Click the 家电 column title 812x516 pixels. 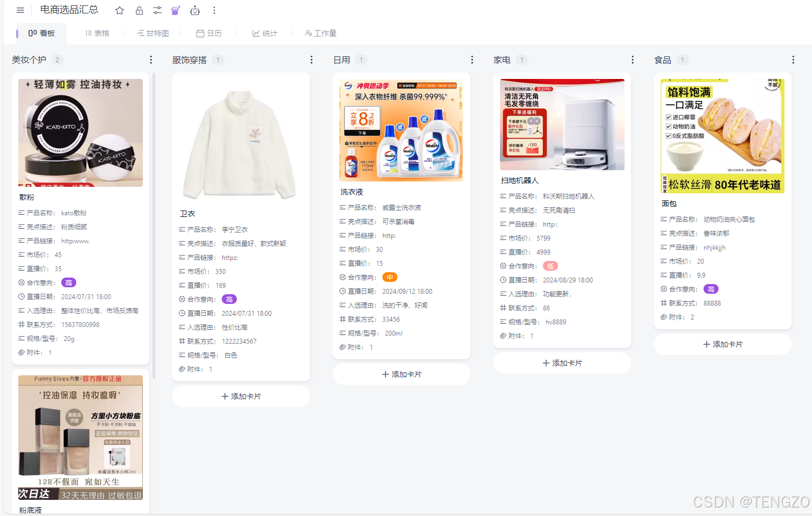click(502, 60)
